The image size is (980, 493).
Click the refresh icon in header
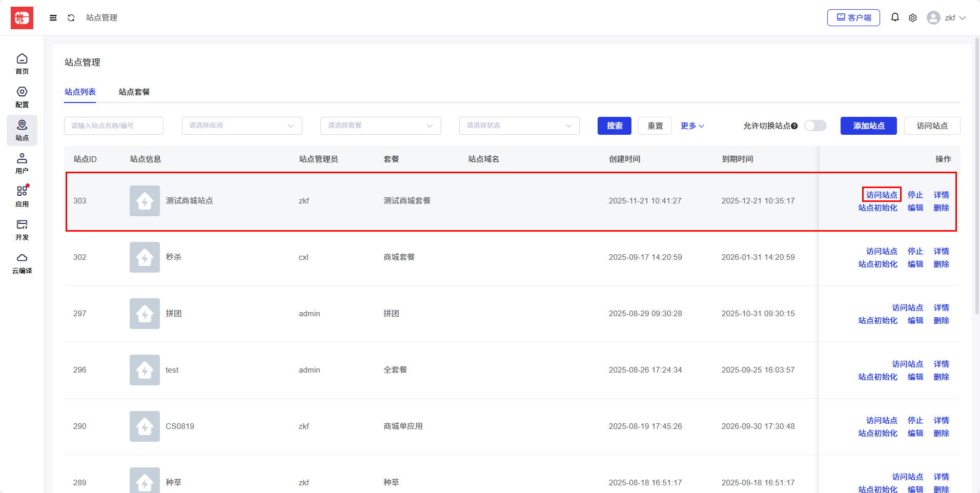click(71, 18)
